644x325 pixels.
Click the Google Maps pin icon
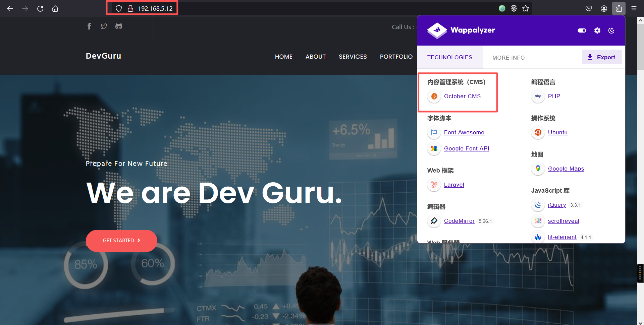tap(538, 169)
